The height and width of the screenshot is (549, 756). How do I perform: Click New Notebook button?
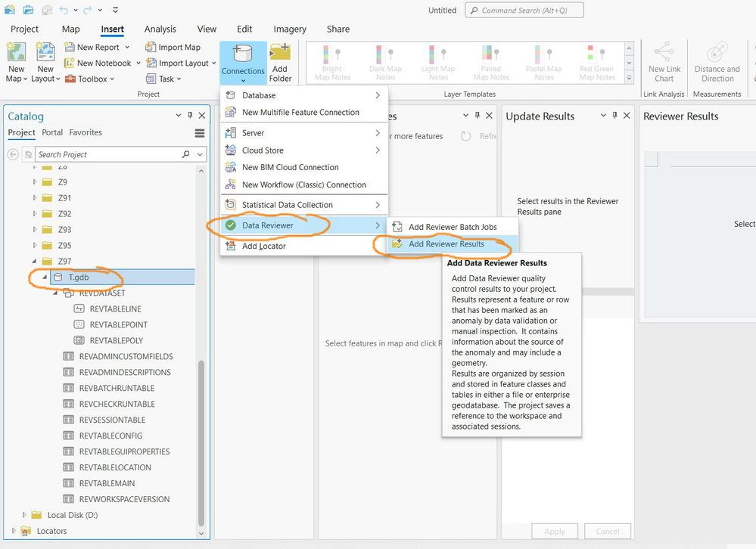point(102,63)
